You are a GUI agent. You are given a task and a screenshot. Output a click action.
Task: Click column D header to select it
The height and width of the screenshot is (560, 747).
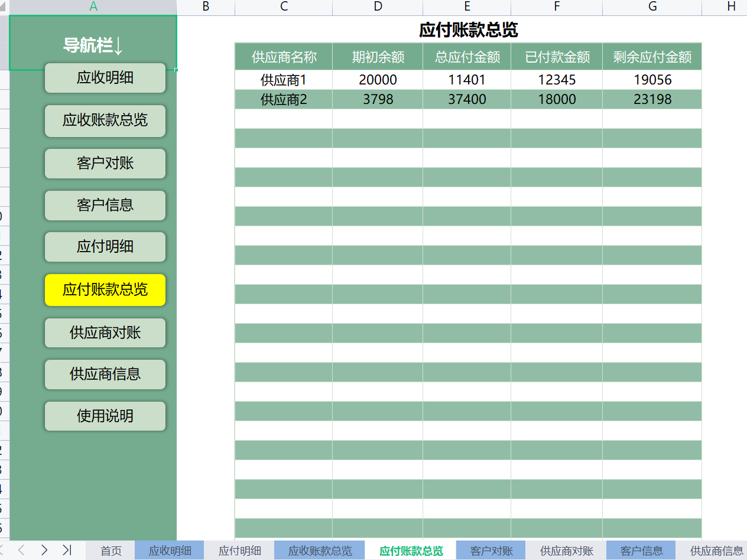pyautogui.click(x=377, y=7)
